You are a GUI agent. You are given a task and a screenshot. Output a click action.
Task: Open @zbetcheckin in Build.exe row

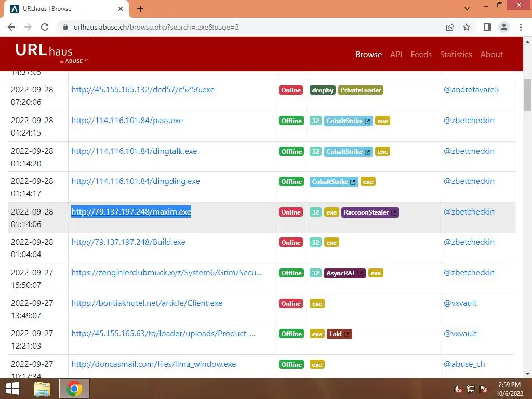coord(469,242)
